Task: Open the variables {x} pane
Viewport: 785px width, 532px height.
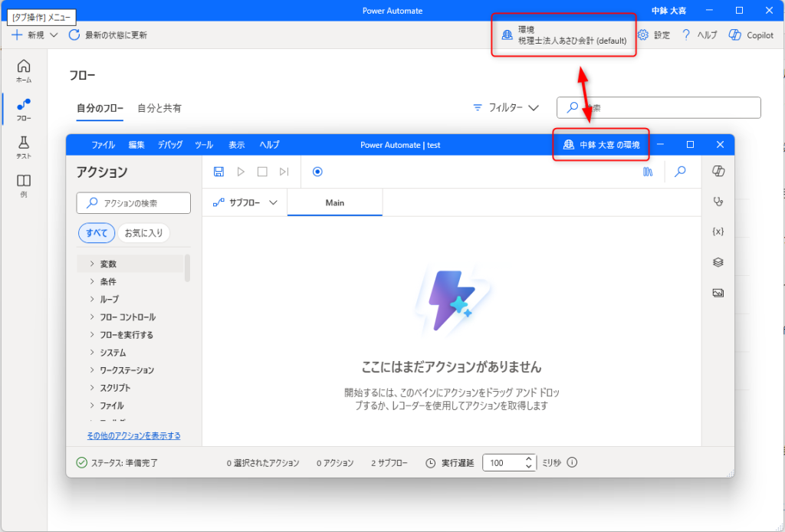Action: pyautogui.click(x=718, y=232)
